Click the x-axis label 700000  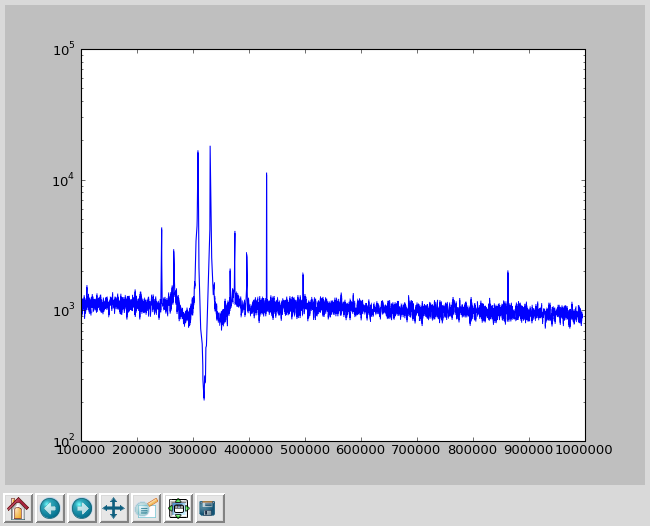pyautogui.click(x=417, y=450)
